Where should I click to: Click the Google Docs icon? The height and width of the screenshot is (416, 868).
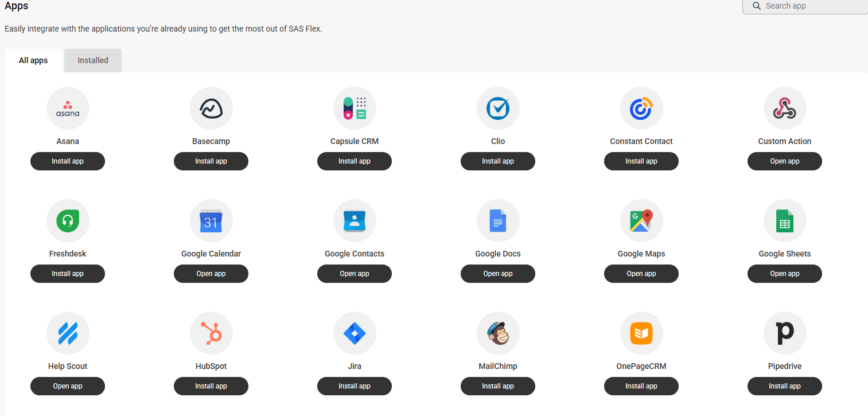coord(498,221)
